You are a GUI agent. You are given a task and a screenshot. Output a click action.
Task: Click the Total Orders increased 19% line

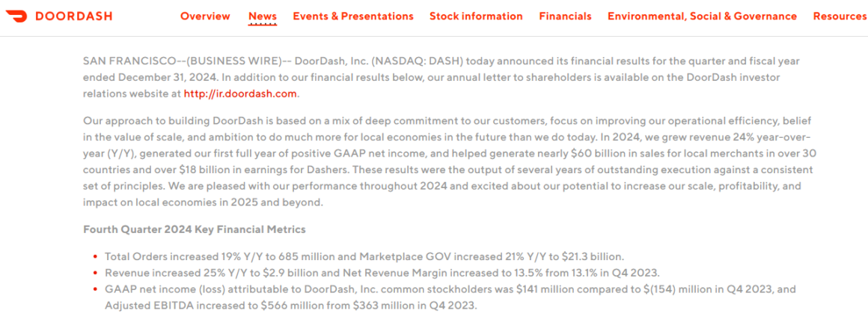[364, 256]
